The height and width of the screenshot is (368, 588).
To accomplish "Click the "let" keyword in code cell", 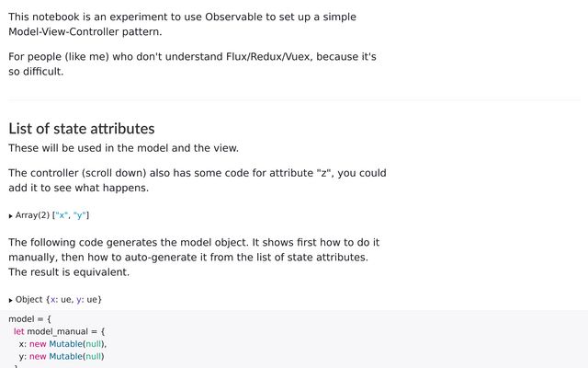I will point(18,331).
